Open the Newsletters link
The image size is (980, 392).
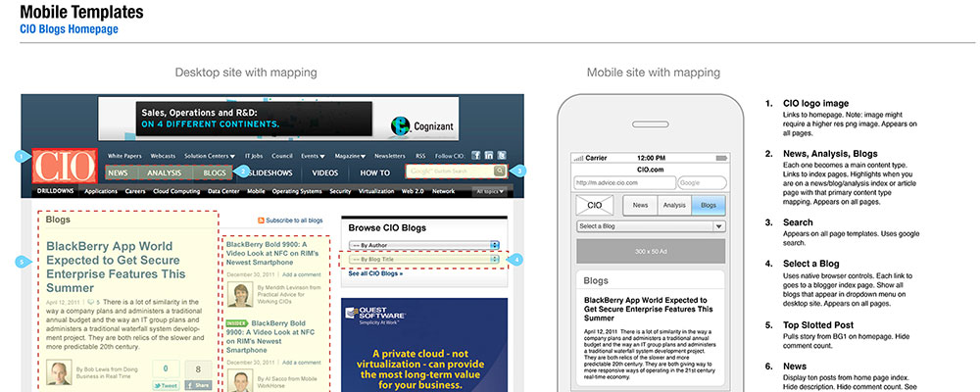click(x=389, y=156)
